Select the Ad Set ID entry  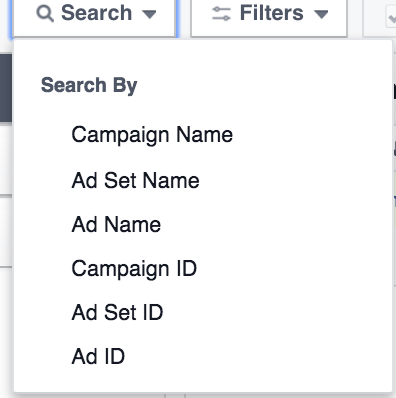[x=117, y=312]
